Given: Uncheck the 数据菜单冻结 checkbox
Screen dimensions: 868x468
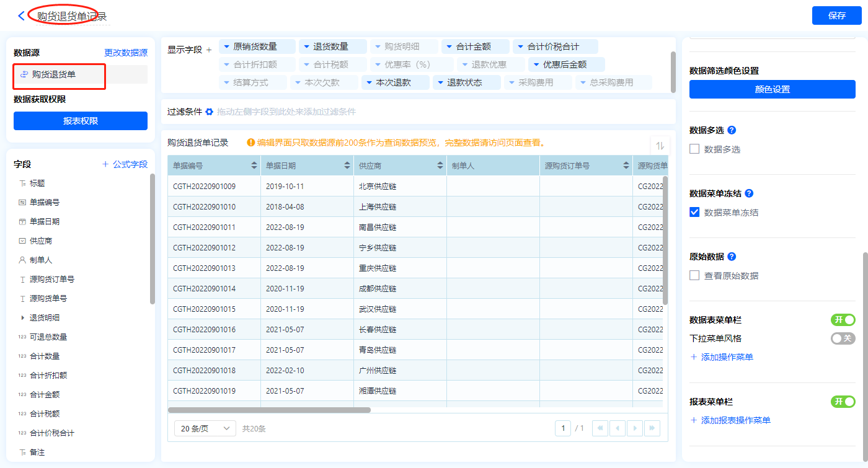Looking at the screenshot, I should click(x=694, y=213).
